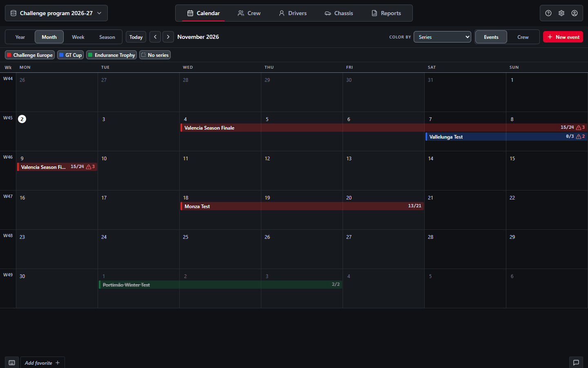Open the Chassis tab

[339, 13]
